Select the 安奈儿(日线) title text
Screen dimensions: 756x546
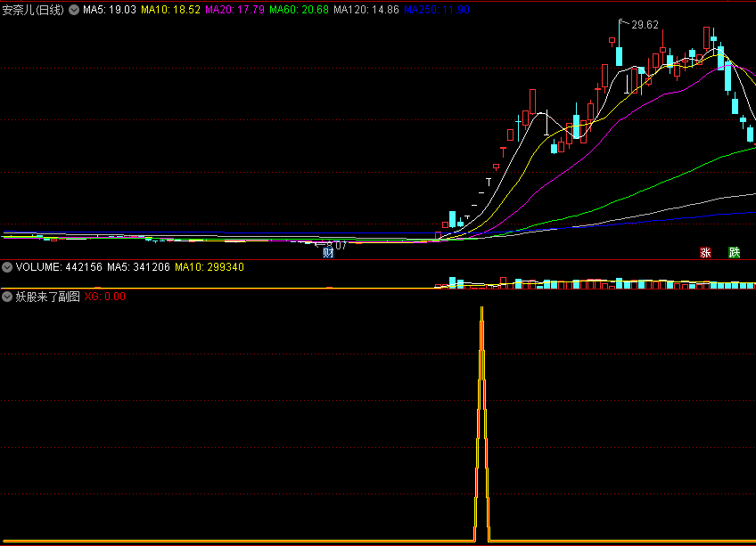coord(33,10)
